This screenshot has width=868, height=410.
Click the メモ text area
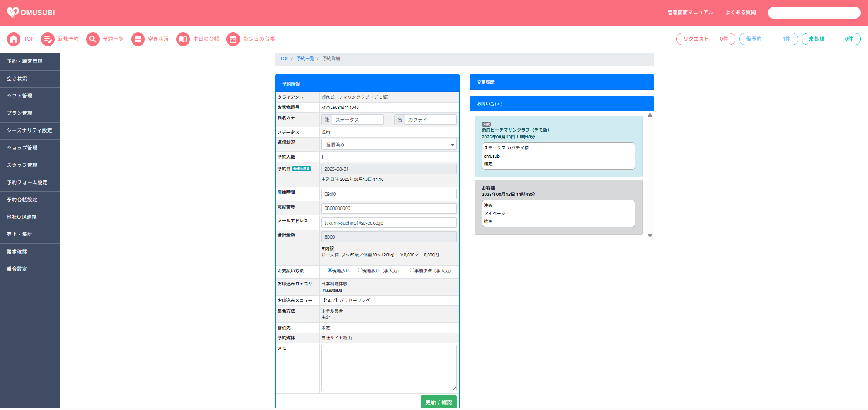coord(388,368)
